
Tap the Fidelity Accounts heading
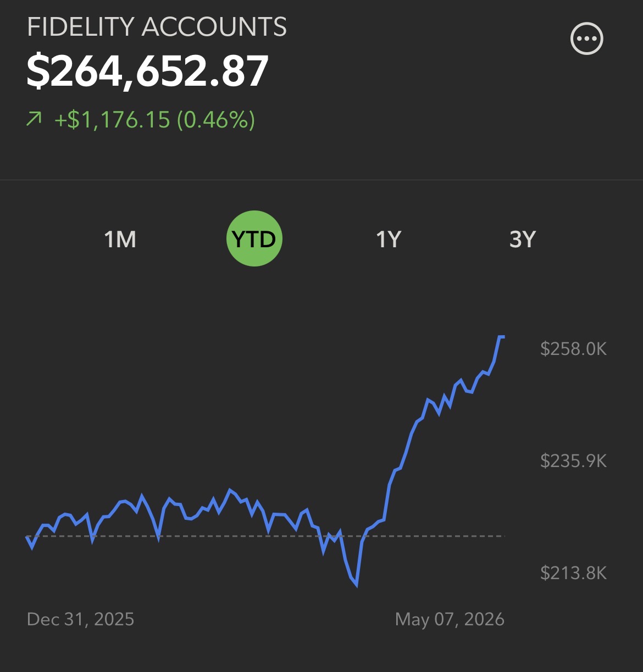(x=157, y=27)
